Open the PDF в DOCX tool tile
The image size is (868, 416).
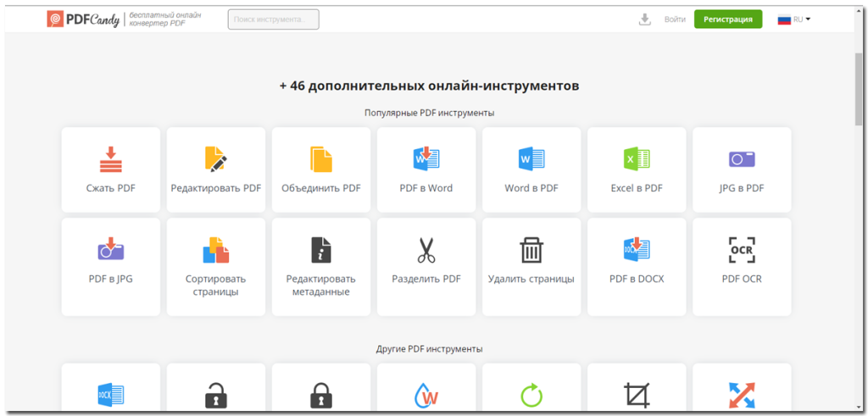637,266
